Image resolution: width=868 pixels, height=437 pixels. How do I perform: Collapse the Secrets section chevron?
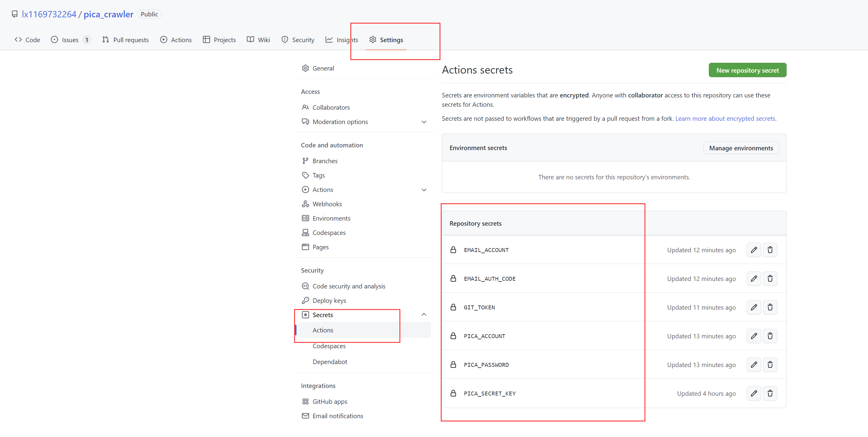pyautogui.click(x=424, y=314)
